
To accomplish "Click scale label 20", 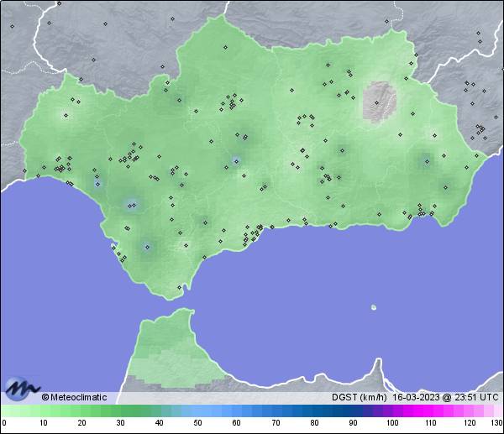I will (x=82, y=423).
